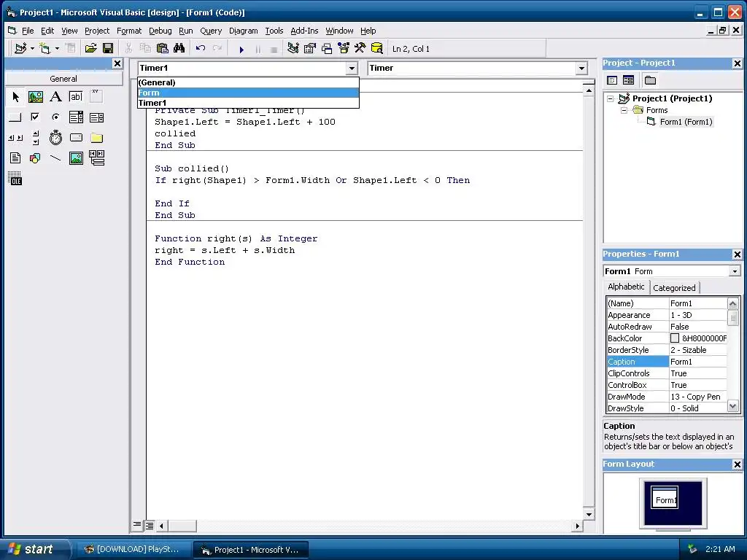The width and height of the screenshot is (747, 560).
Task: Select the Frame control tool
Action: click(96, 97)
